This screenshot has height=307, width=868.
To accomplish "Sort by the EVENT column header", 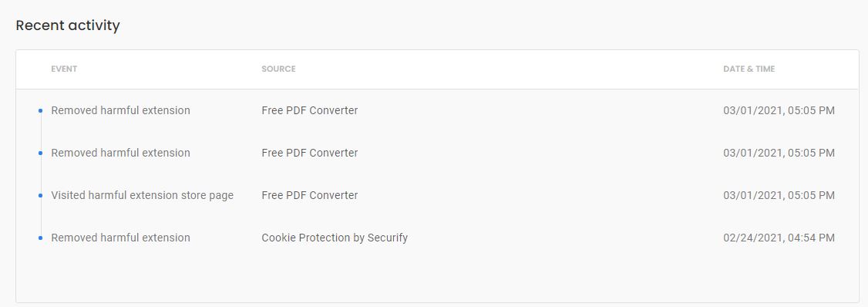I will click(64, 69).
